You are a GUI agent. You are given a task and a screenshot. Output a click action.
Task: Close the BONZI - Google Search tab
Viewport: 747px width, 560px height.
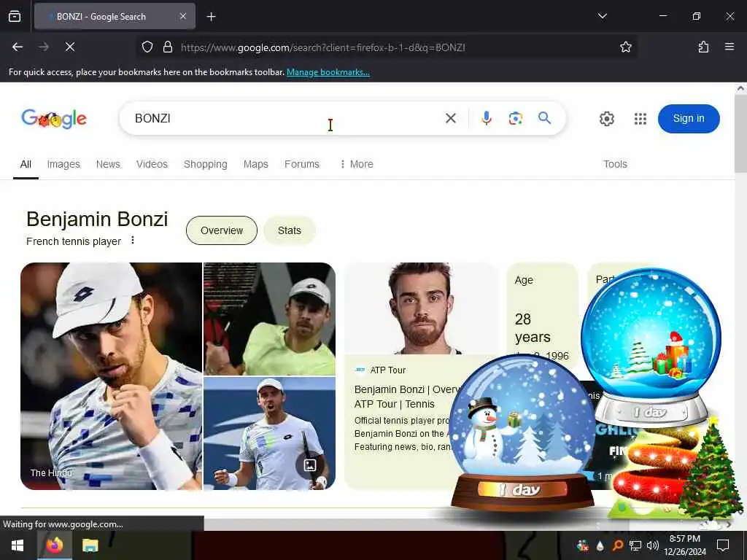point(183,16)
